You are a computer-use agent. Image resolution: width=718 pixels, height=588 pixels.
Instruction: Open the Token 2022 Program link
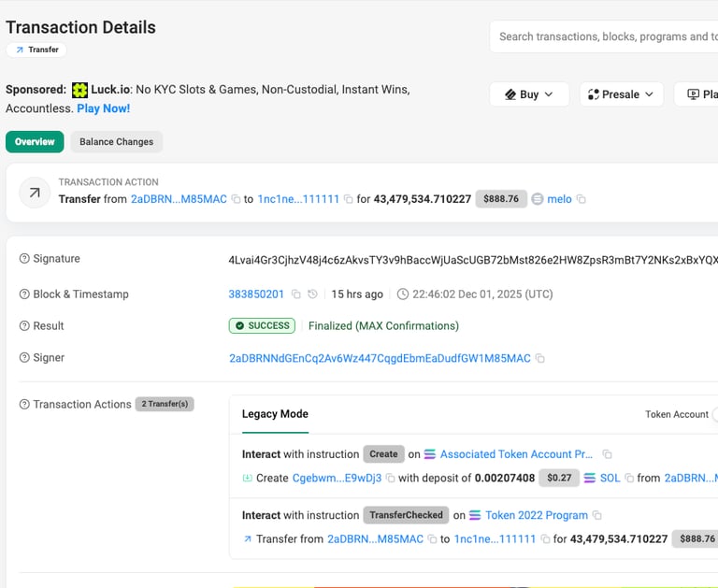(x=537, y=515)
